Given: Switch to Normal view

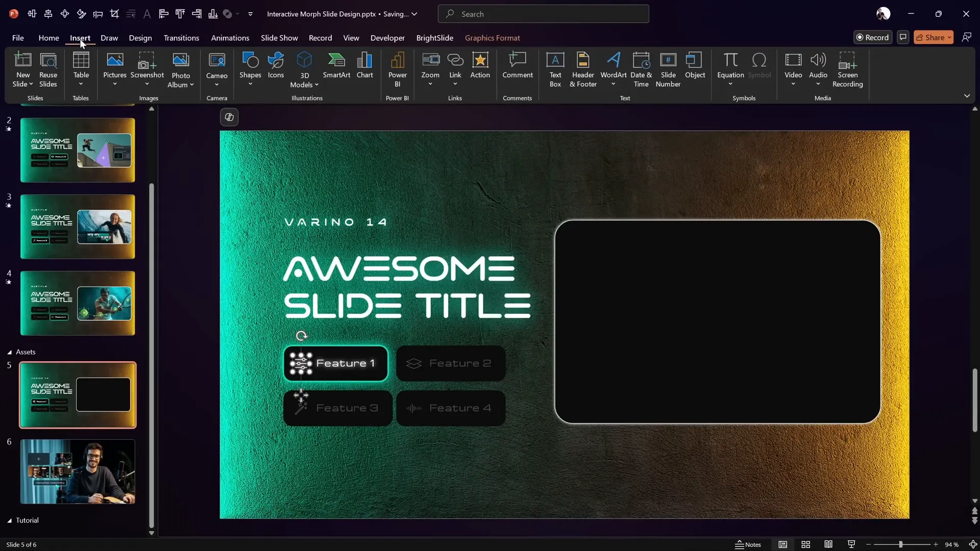Looking at the screenshot, I should pyautogui.click(x=782, y=544).
